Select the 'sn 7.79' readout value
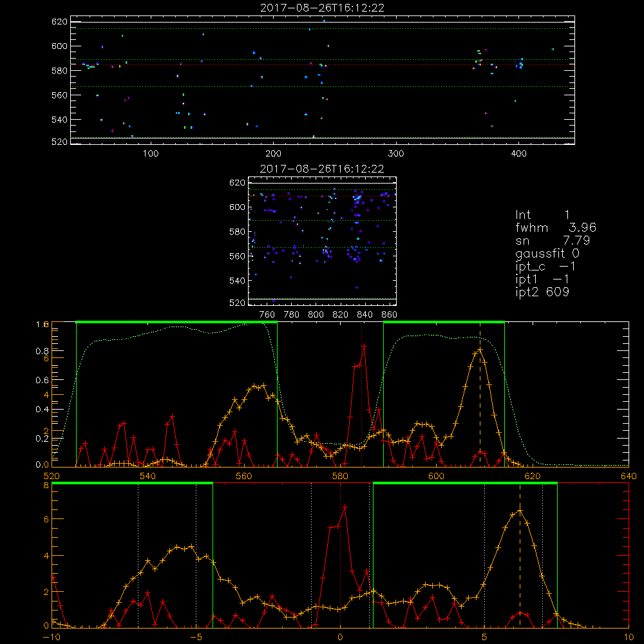The width and height of the screenshot is (644, 644). [576, 240]
